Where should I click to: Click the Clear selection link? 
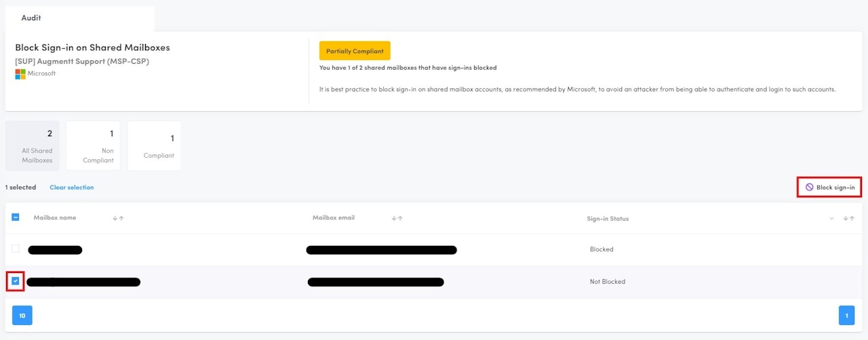(x=72, y=188)
